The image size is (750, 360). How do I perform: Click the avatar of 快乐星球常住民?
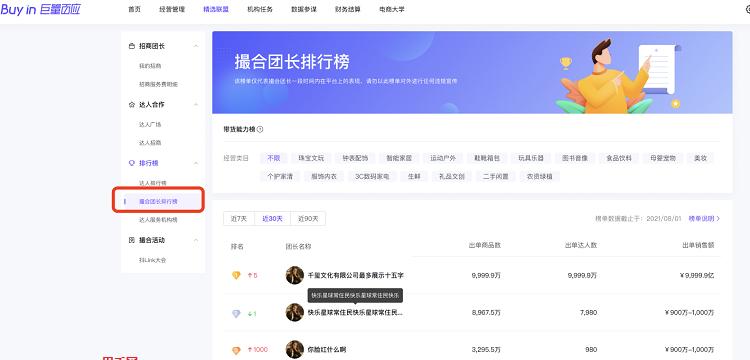pyautogui.click(x=295, y=313)
